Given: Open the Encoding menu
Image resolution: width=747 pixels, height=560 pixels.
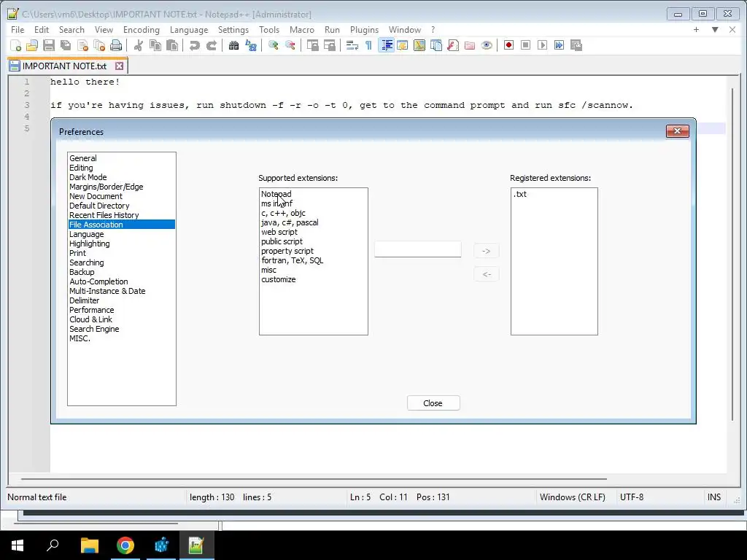Looking at the screenshot, I should 141,29.
